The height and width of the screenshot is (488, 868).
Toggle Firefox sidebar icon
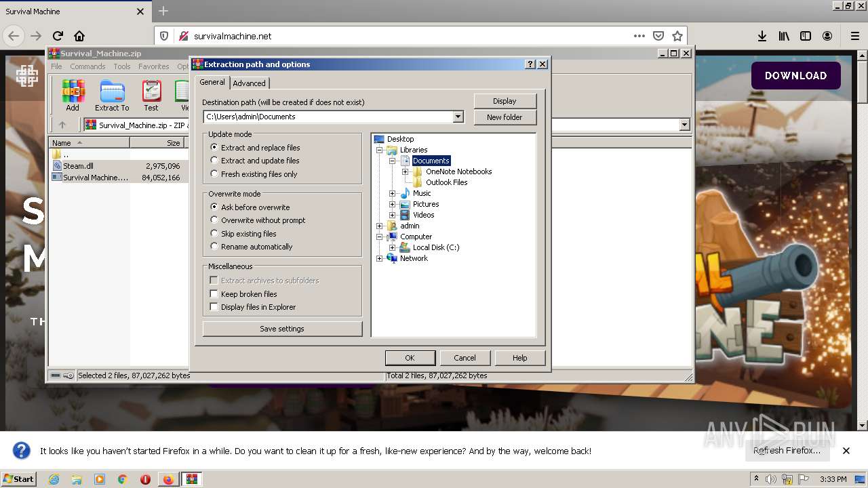806,36
